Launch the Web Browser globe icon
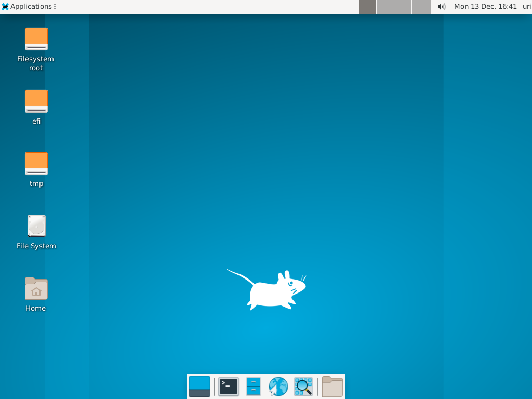 click(x=278, y=387)
